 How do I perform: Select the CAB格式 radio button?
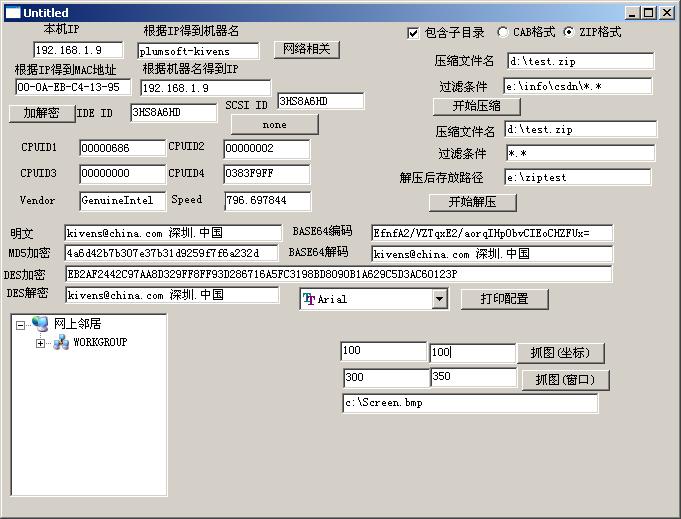point(502,32)
